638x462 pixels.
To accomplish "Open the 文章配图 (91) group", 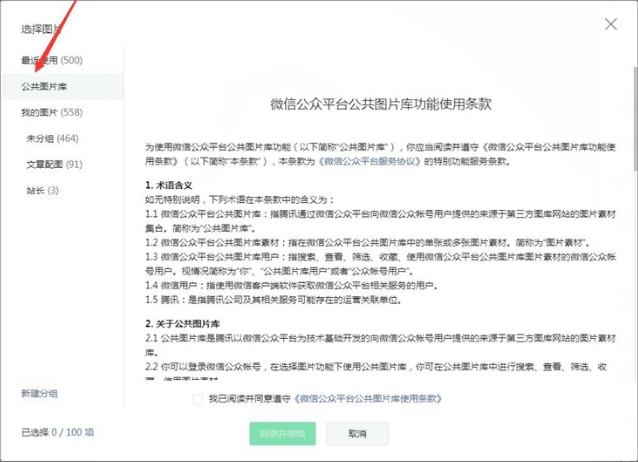I will 54,164.
